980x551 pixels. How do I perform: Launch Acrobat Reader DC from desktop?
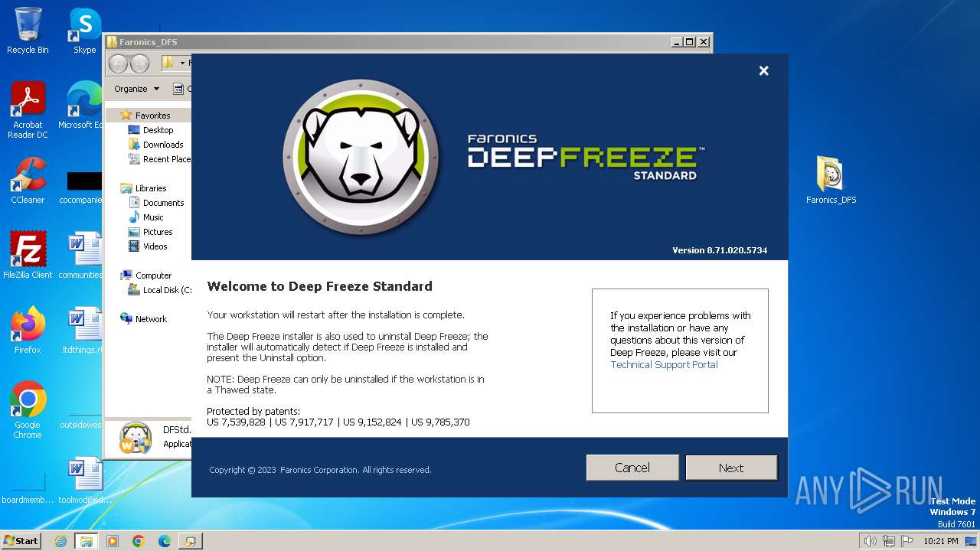tap(28, 109)
